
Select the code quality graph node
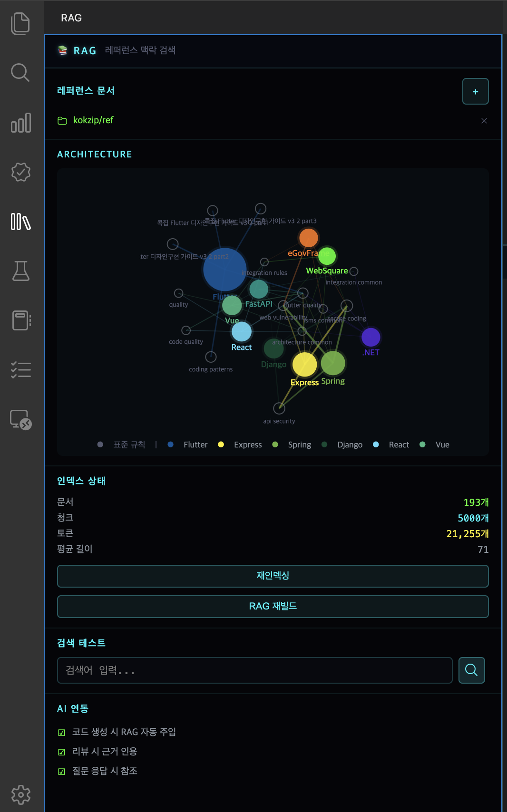coord(186,330)
